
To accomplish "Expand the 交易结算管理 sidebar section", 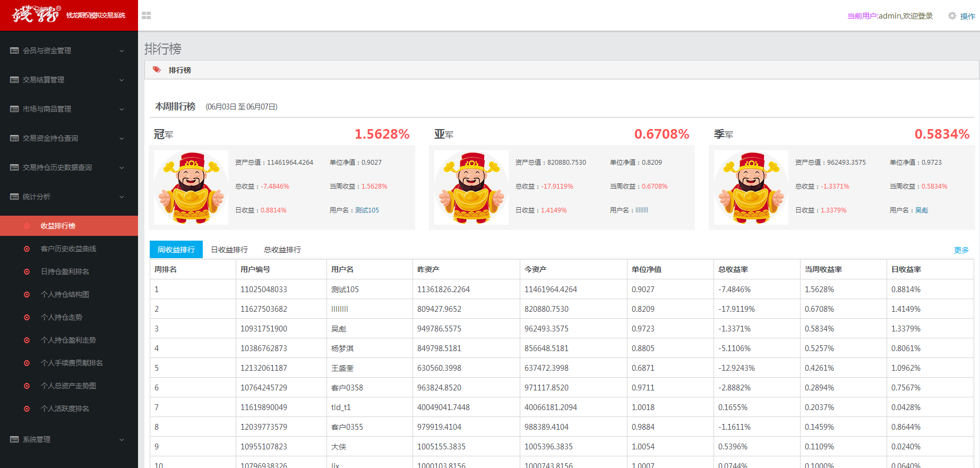I will click(122, 80).
